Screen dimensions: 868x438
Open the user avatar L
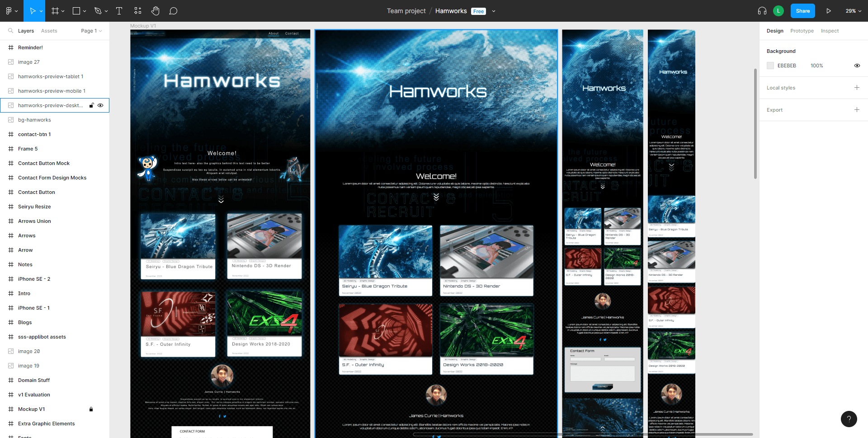pyautogui.click(x=778, y=11)
